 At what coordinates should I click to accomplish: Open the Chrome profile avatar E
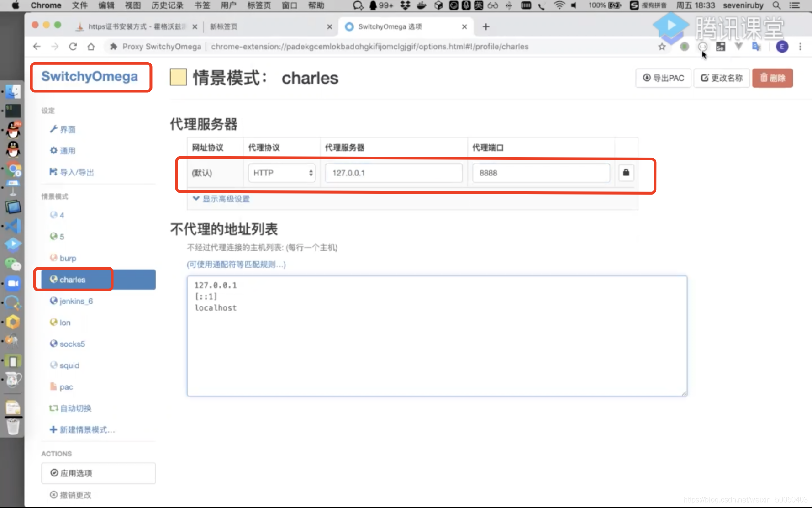[x=782, y=47]
